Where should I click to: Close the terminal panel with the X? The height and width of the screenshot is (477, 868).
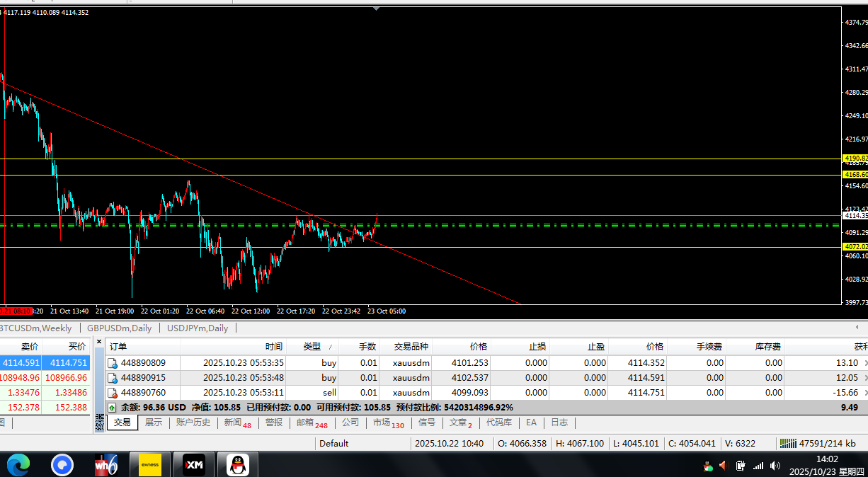[x=99, y=343]
